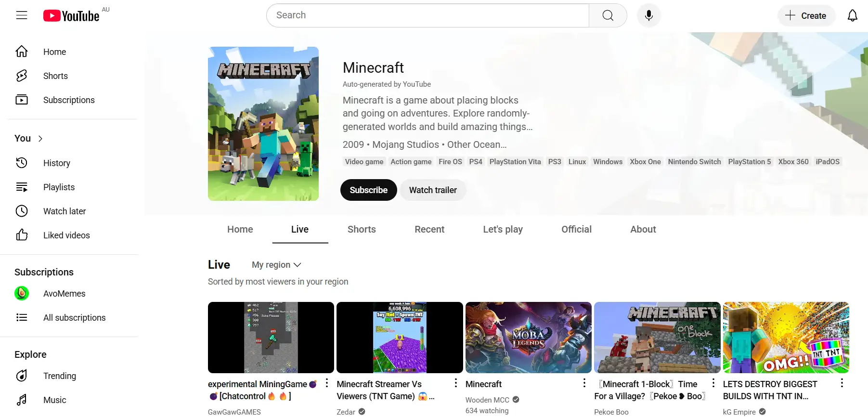Open options for LETS DESTROY BIGGEST BUILDS
The image size is (868, 417).
(x=842, y=383)
